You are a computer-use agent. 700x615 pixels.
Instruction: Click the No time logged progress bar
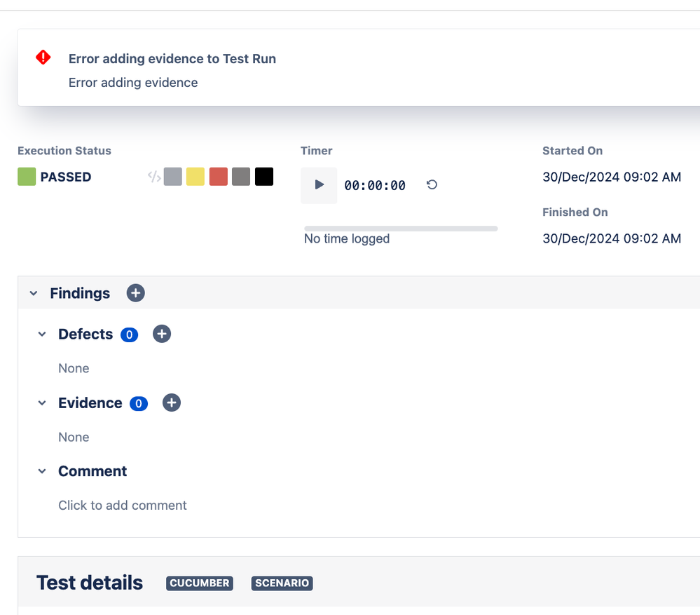(400, 228)
